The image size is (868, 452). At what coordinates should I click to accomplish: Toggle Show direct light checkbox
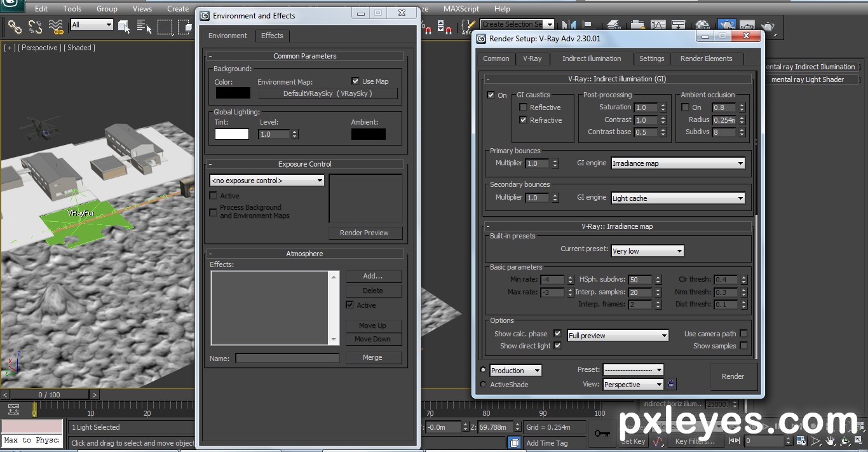click(x=557, y=346)
